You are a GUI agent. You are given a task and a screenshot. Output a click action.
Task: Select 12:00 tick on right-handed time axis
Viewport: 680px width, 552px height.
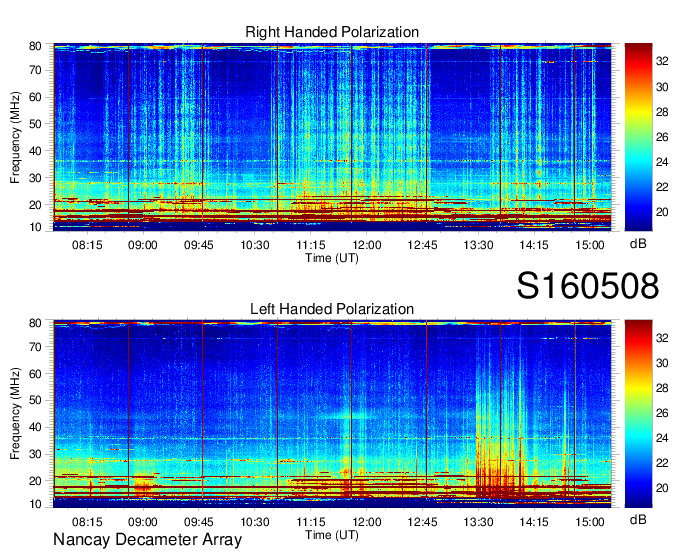[366, 245]
